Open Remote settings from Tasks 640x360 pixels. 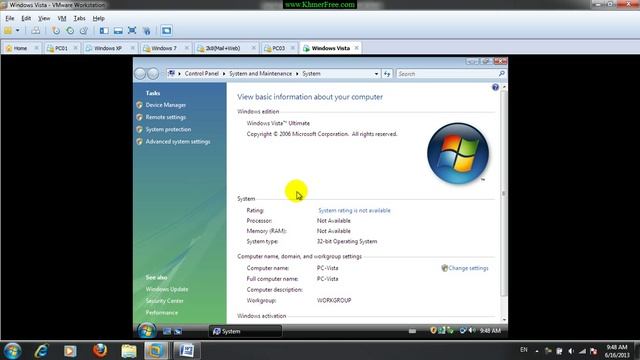166,117
